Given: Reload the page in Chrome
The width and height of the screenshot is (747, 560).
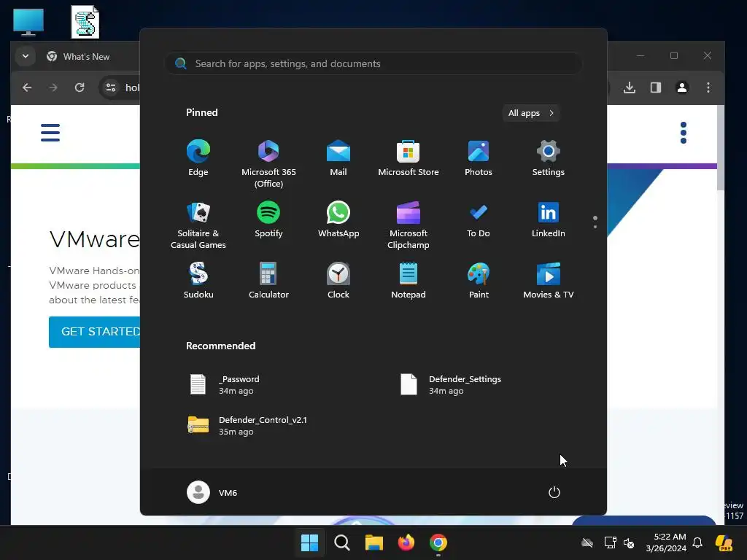Looking at the screenshot, I should click(80, 87).
